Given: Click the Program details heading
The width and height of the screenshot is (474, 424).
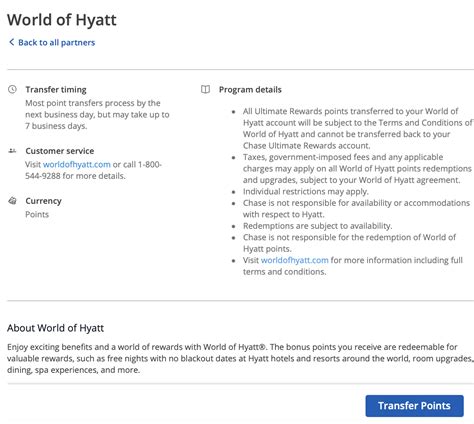Looking at the screenshot, I should (250, 90).
